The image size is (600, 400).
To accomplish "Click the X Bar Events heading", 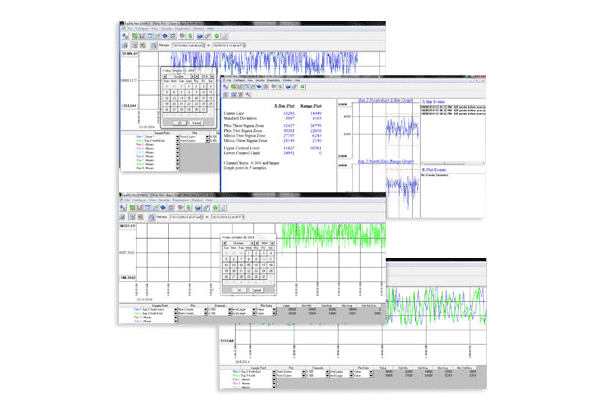I will 434,102.
